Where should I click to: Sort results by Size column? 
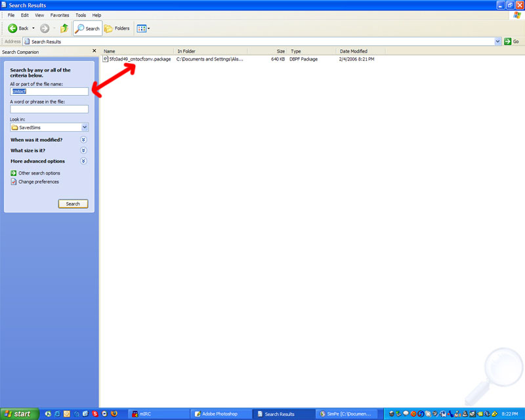pos(267,51)
